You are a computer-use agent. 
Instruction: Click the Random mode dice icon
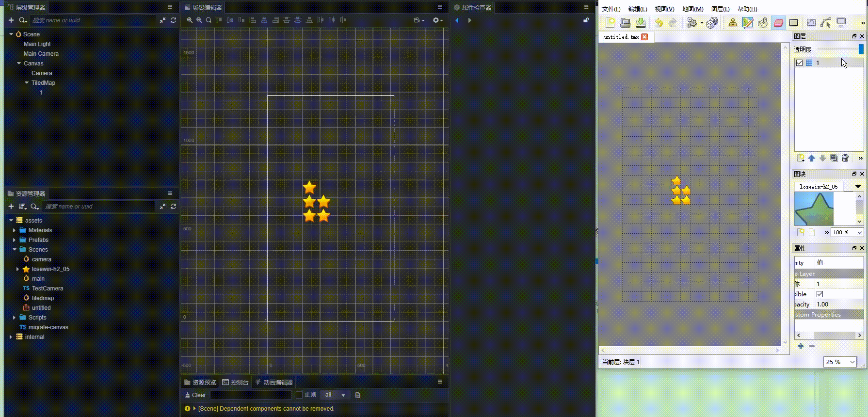click(x=712, y=22)
